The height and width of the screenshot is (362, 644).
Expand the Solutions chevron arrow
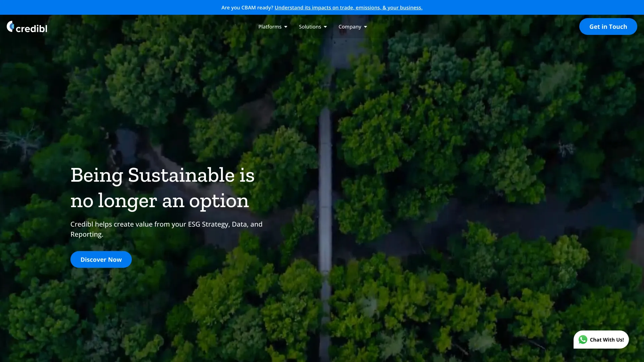[x=325, y=26]
